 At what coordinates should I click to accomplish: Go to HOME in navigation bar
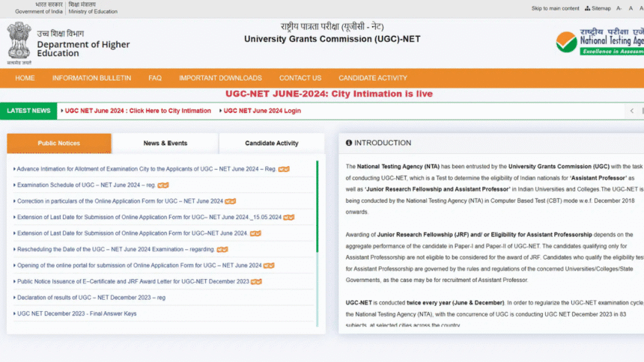click(25, 78)
